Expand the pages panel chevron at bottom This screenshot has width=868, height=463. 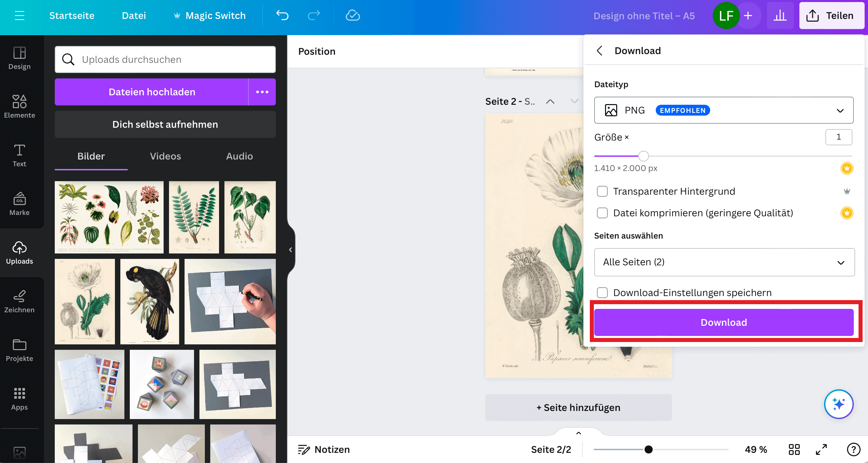point(579,433)
